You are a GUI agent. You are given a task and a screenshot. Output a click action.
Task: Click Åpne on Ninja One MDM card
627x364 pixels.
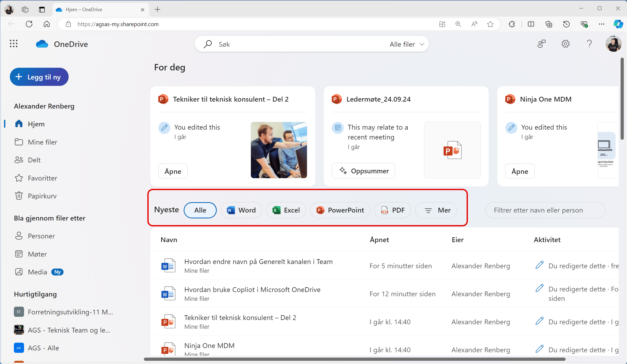click(x=520, y=171)
